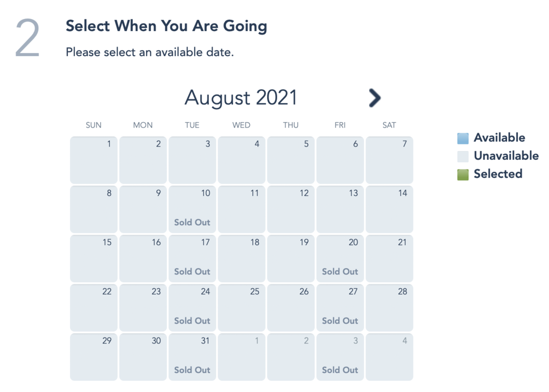Screen dimensions: 549x392
Task: Click the blue Available legend swatch
Action: point(463,138)
